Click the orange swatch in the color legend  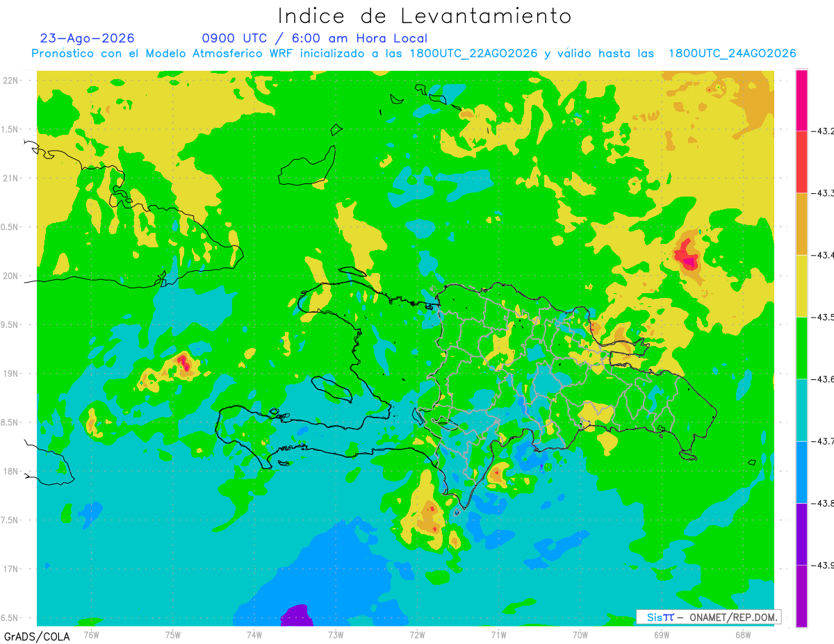coord(801,224)
